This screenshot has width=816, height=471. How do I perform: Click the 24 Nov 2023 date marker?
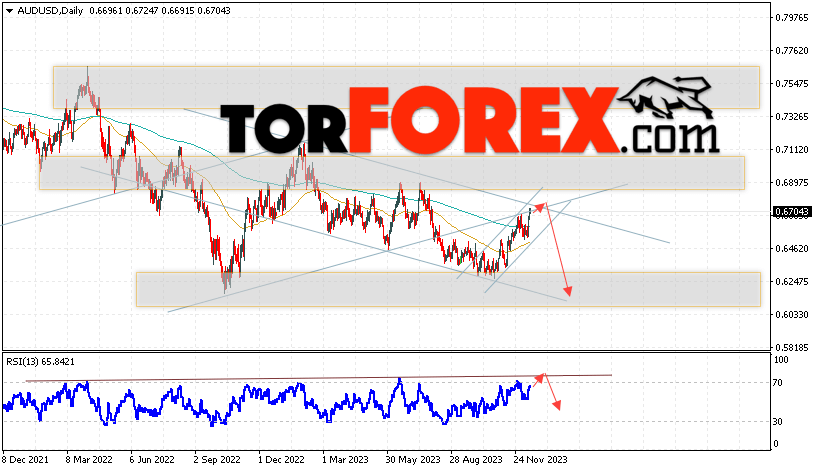pos(540,460)
